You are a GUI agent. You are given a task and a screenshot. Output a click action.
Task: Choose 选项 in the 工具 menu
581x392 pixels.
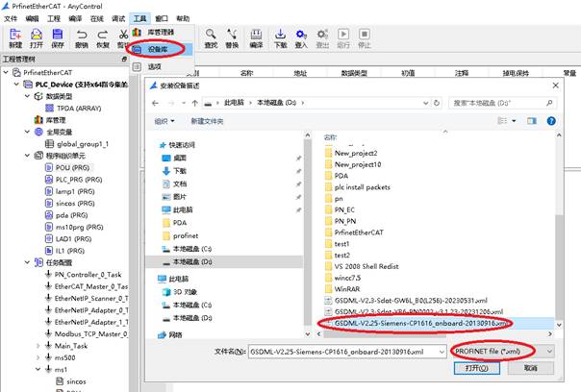click(x=154, y=66)
